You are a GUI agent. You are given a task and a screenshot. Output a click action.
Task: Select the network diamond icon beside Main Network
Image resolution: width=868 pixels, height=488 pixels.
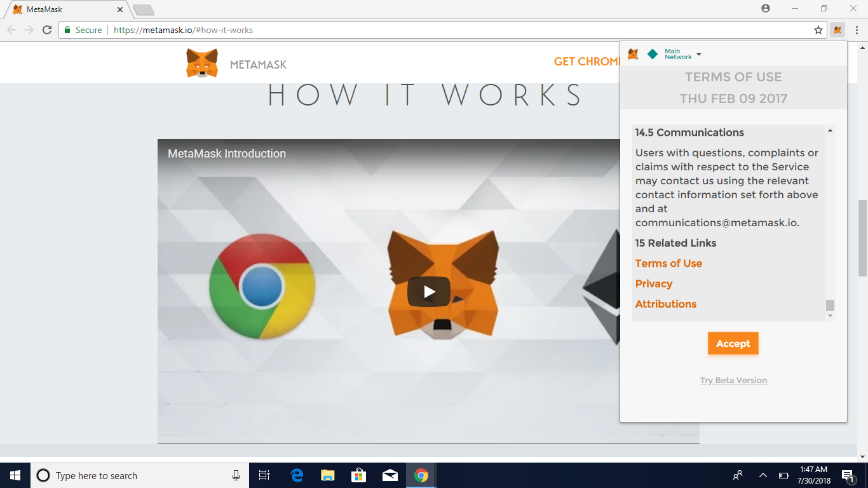[x=653, y=54]
